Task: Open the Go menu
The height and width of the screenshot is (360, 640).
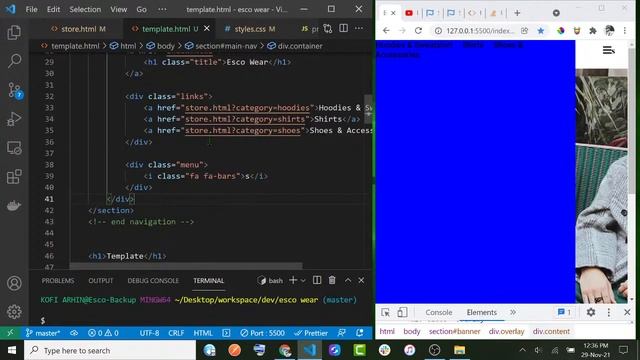Action: [141, 9]
